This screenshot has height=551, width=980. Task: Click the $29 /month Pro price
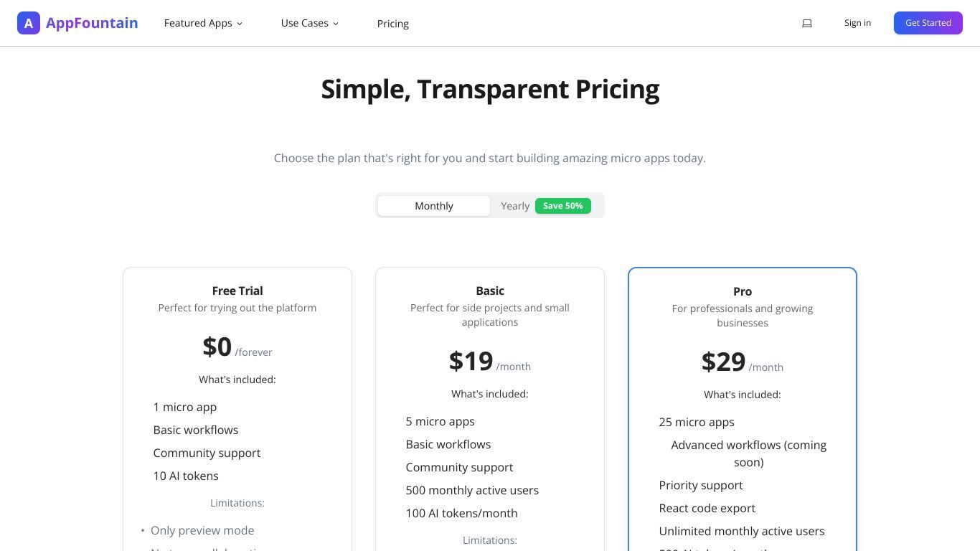pos(743,362)
